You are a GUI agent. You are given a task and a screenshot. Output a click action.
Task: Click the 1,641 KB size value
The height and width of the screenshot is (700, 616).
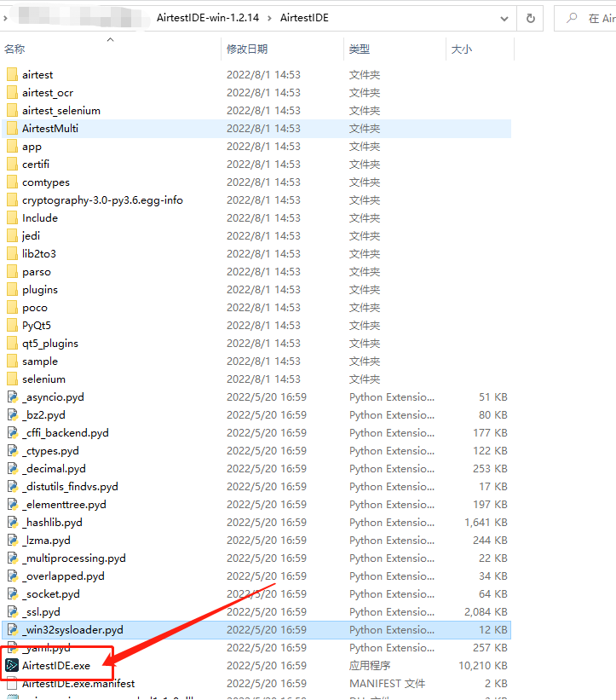click(x=486, y=523)
